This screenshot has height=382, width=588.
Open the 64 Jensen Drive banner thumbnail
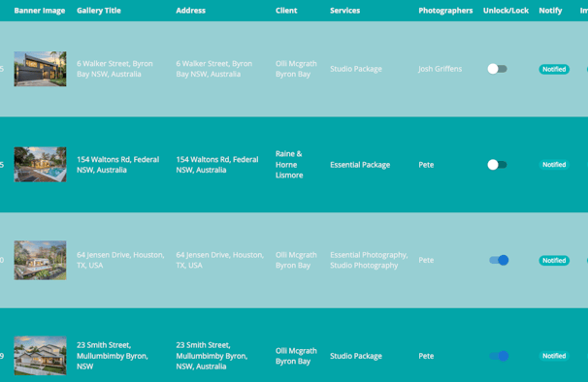click(x=40, y=260)
